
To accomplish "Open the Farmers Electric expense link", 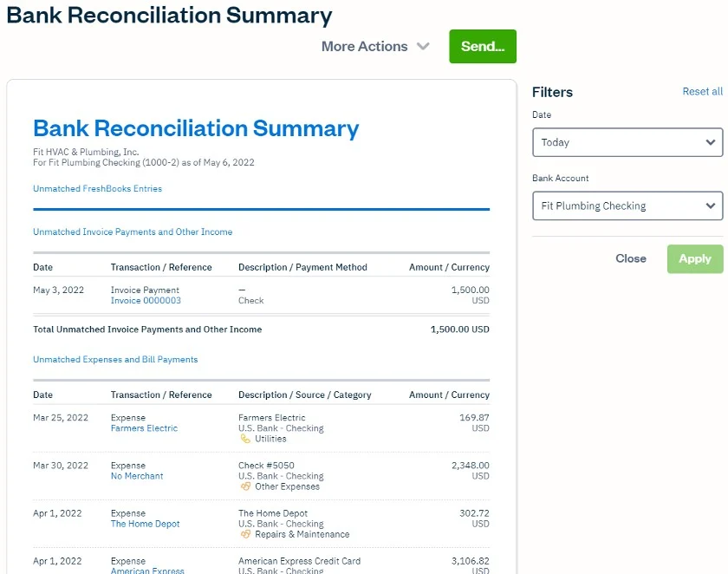I will click(144, 428).
